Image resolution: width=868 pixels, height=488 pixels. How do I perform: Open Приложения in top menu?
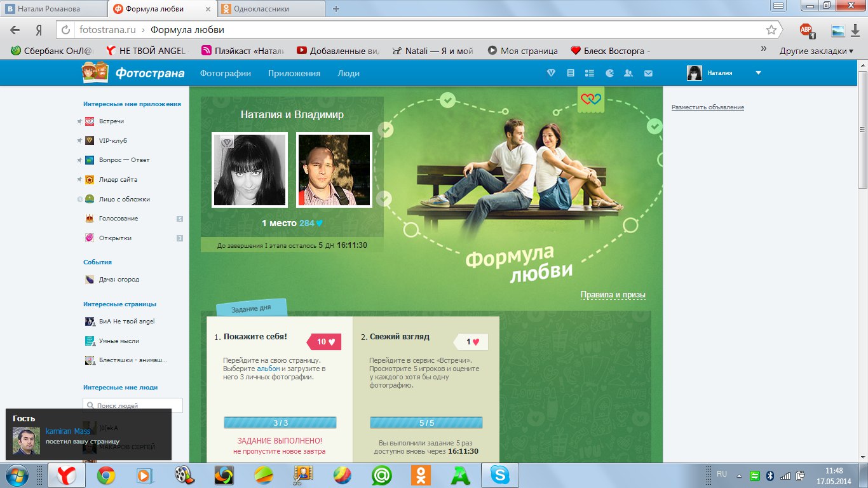[x=294, y=73]
